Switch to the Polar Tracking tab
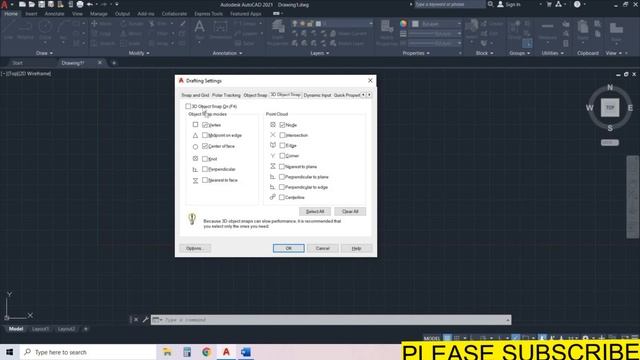Viewport: 640px width, 360px height. [x=226, y=95]
